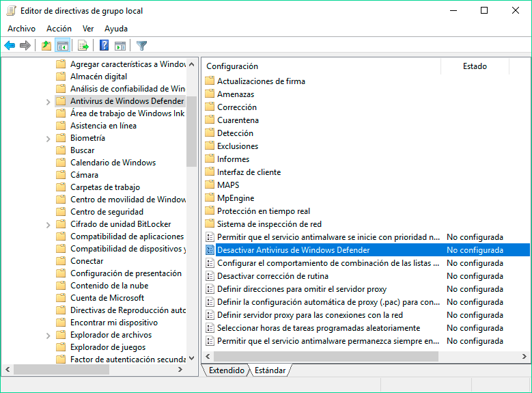Click the Cuarentena folder icon

pos(210,120)
